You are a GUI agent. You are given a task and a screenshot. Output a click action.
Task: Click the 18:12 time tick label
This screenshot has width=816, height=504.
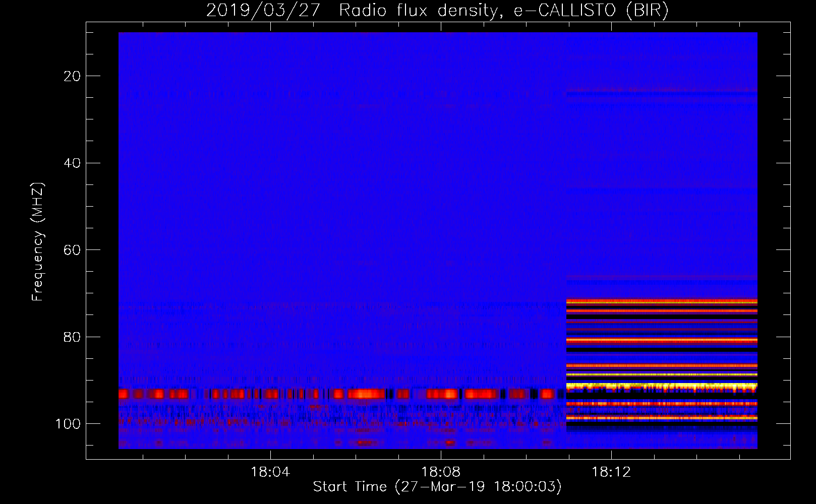(x=611, y=472)
